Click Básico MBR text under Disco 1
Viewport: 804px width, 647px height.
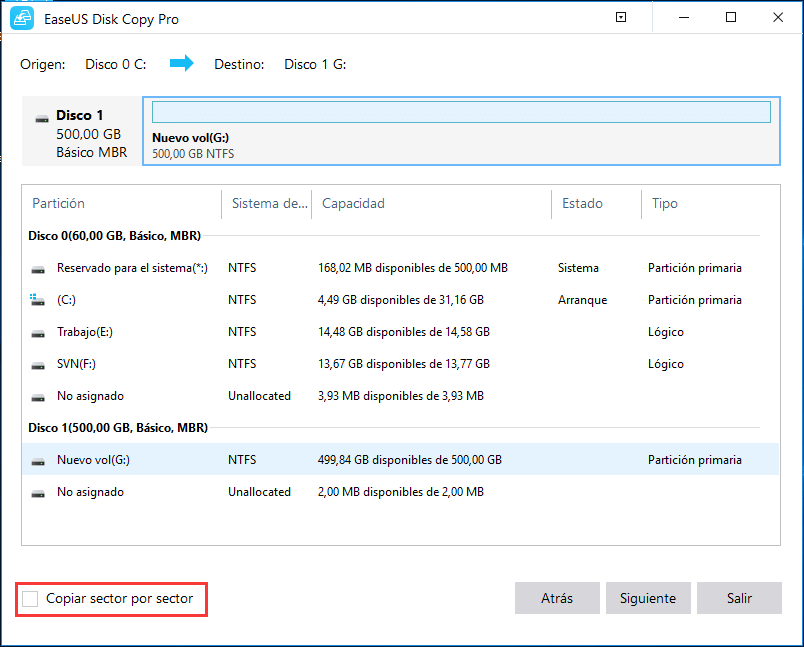[x=91, y=152]
